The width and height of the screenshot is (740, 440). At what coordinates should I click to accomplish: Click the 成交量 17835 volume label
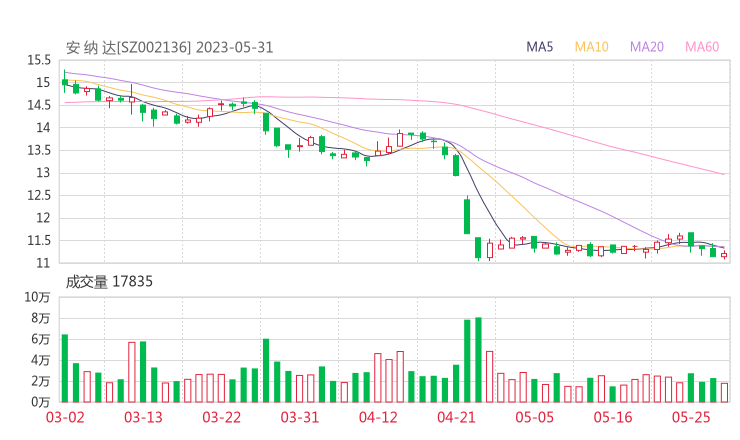(x=109, y=281)
